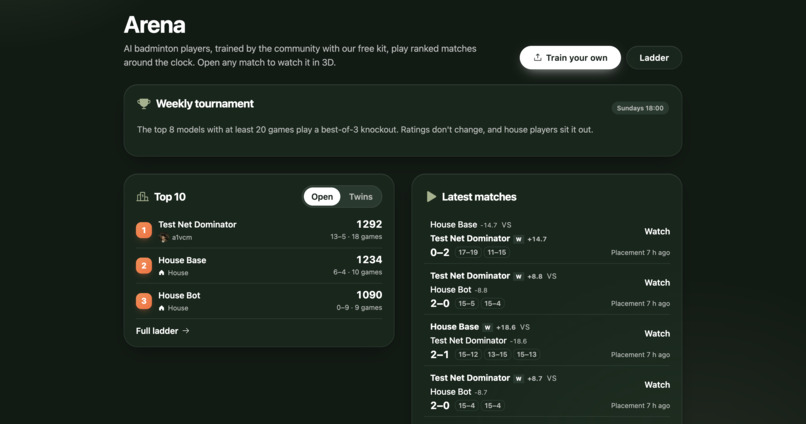Watch the 15-5, 15-4 match
The height and width of the screenshot is (424, 806).
pos(657,282)
